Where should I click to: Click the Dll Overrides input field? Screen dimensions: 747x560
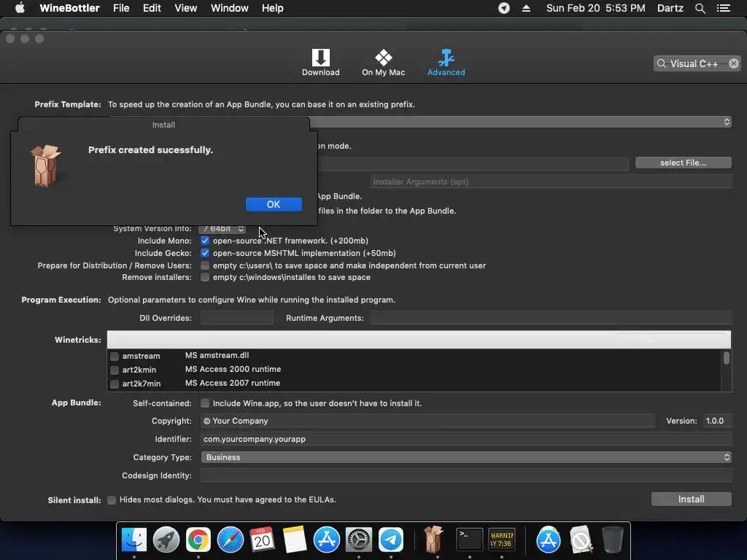(237, 318)
